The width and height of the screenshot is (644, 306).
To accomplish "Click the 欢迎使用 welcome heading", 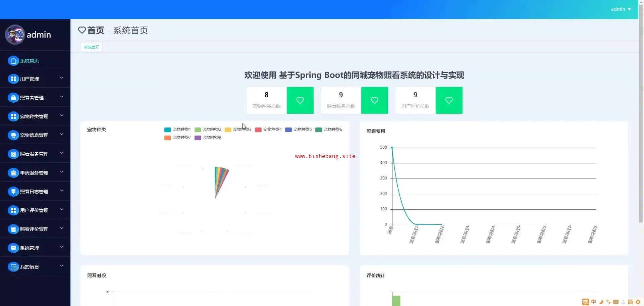I will [354, 75].
